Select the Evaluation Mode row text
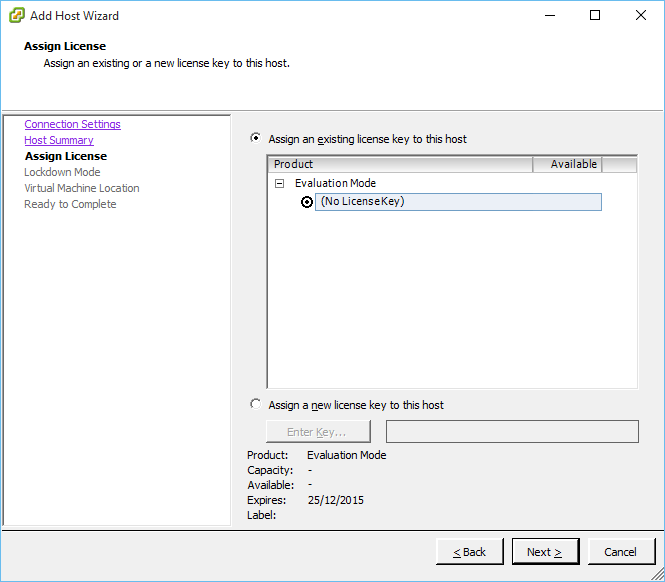This screenshot has height=582, width=665. click(x=335, y=183)
